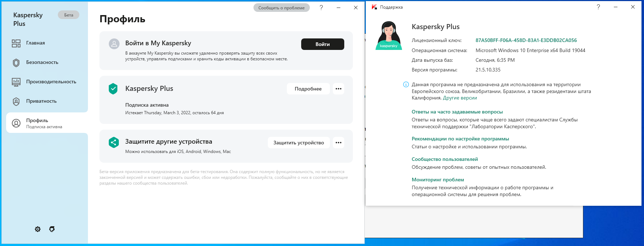Open the Мониторинг проблем link
644x246 pixels.
438,180
